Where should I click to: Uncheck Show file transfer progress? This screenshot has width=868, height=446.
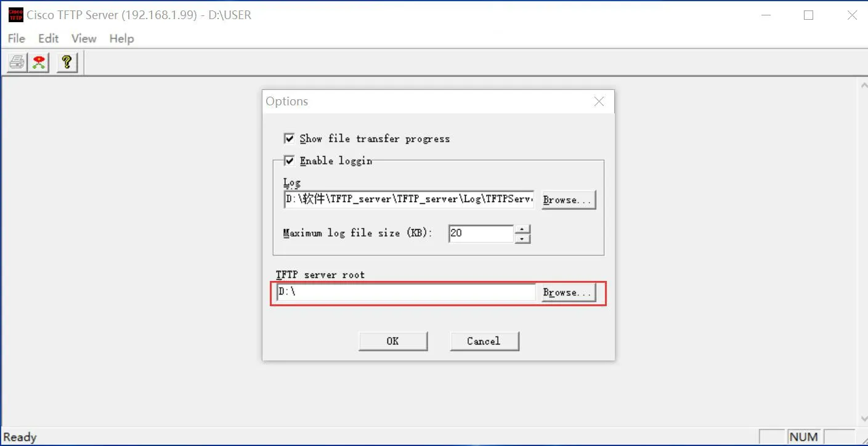tap(289, 139)
